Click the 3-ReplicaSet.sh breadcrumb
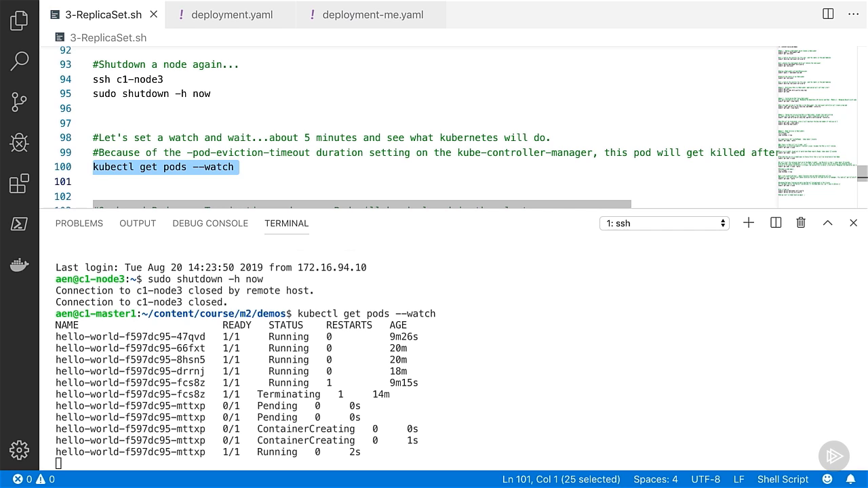This screenshot has width=868, height=488. pos(100,37)
